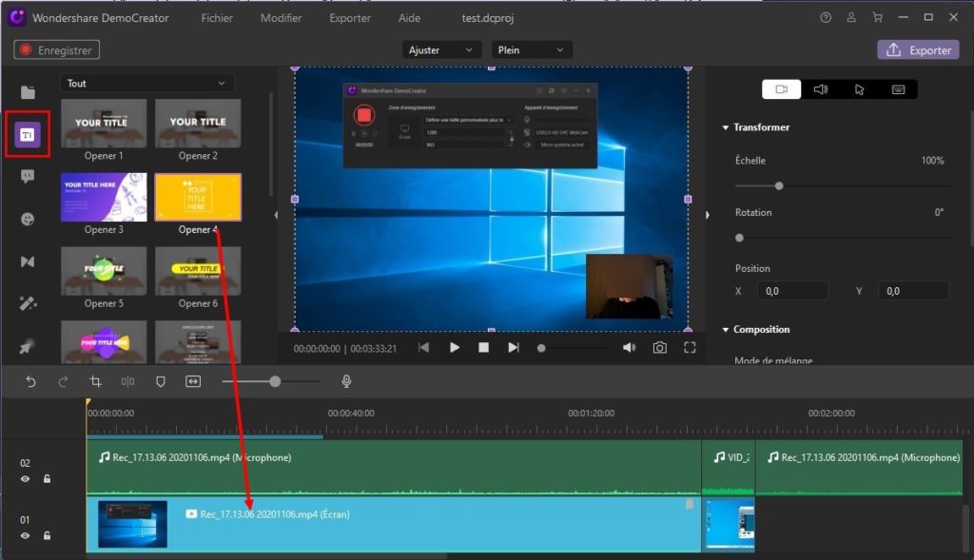Open the pin-shaped sidebar panel icon
The height and width of the screenshot is (560, 974).
28,346
